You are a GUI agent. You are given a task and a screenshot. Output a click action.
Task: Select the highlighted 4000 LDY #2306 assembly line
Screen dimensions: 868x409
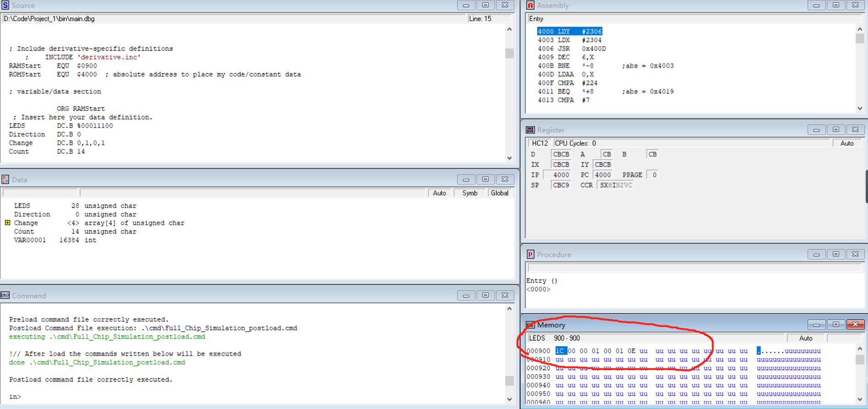tap(569, 31)
